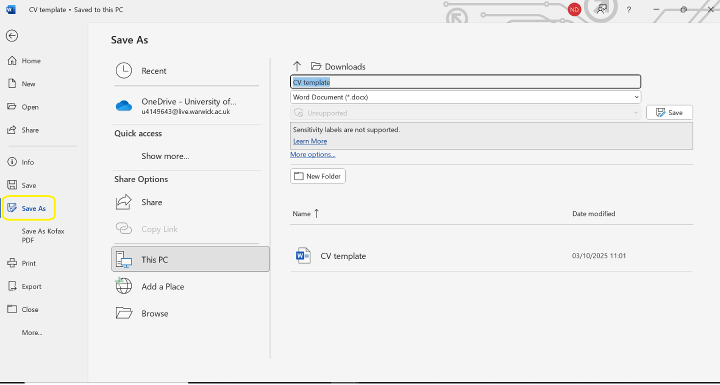Image resolution: width=720 pixels, height=385 pixels.
Task: Sort files by Date modified column
Action: tap(593, 214)
